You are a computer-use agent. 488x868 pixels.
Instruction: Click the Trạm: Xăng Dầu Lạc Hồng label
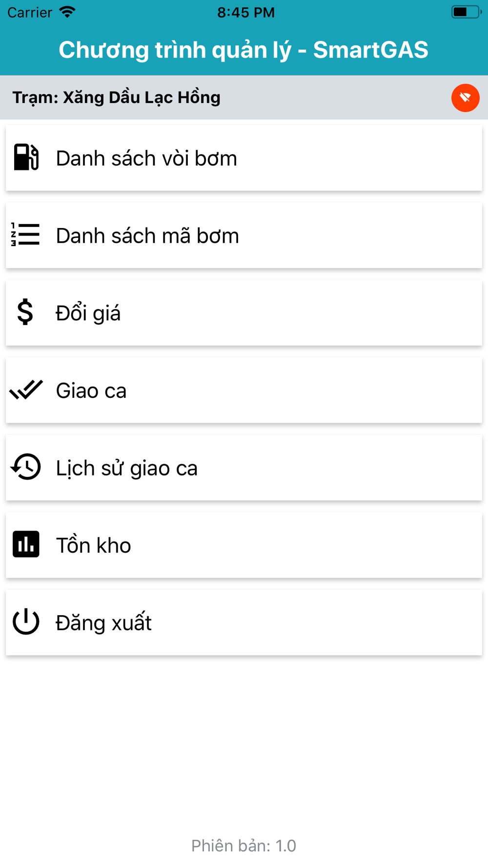click(x=117, y=98)
